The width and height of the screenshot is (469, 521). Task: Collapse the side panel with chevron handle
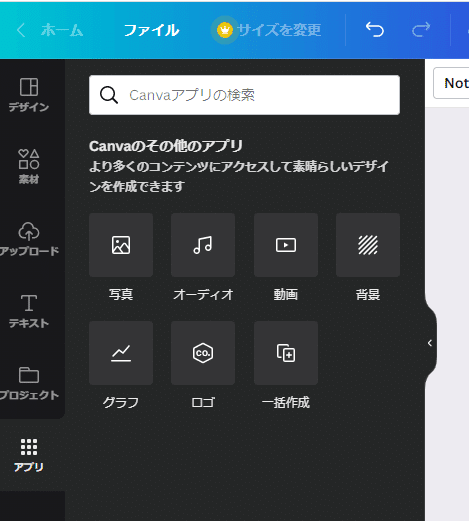[x=430, y=343]
